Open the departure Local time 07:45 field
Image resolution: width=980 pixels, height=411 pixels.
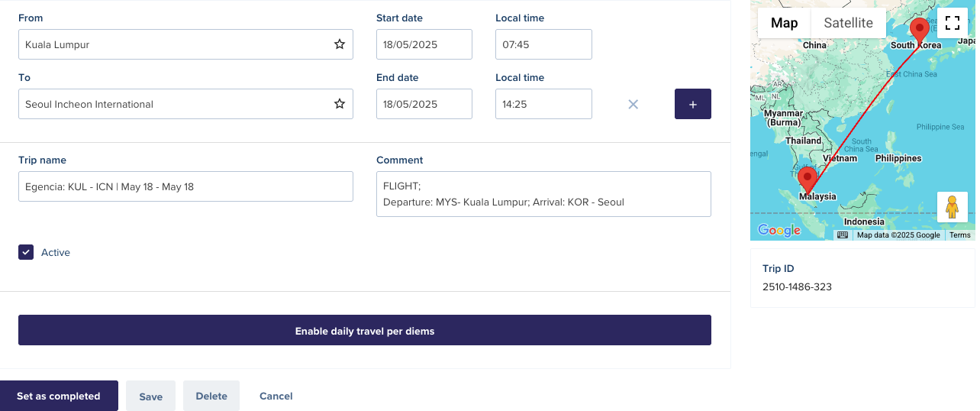point(543,44)
